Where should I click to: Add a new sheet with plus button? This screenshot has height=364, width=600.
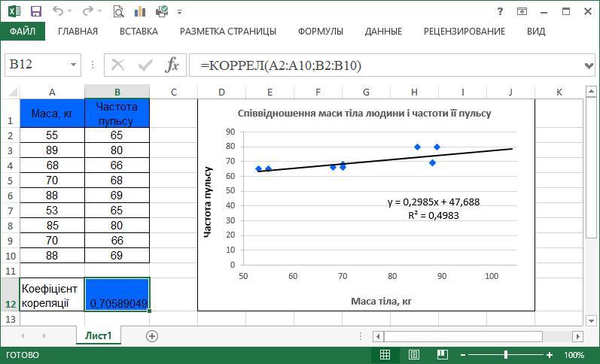click(x=152, y=336)
